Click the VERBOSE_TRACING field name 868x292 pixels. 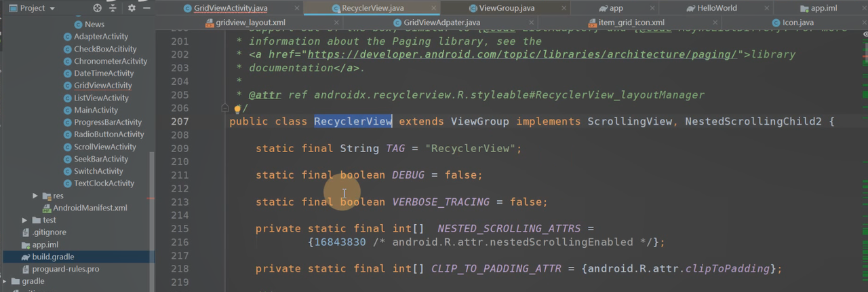[441, 202]
